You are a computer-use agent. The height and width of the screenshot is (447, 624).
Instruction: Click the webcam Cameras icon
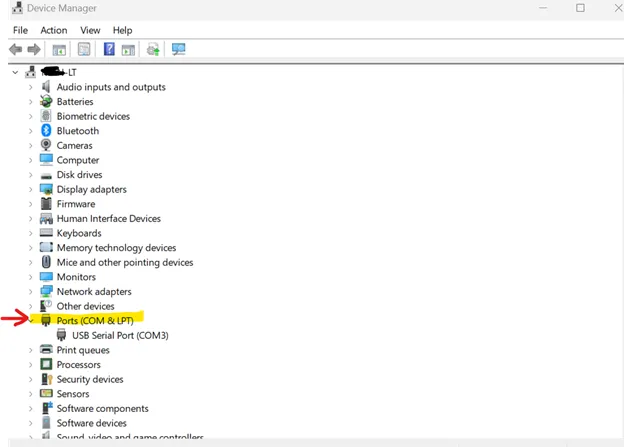pos(46,145)
